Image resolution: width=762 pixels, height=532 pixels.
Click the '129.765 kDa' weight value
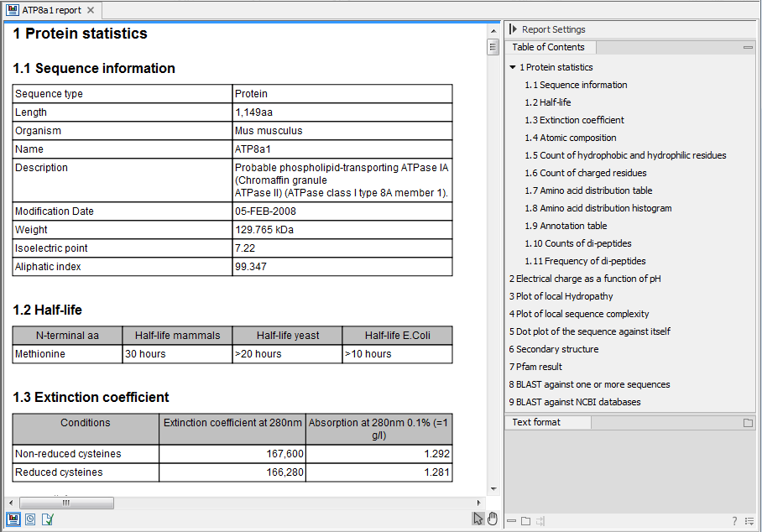[x=264, y=230]
